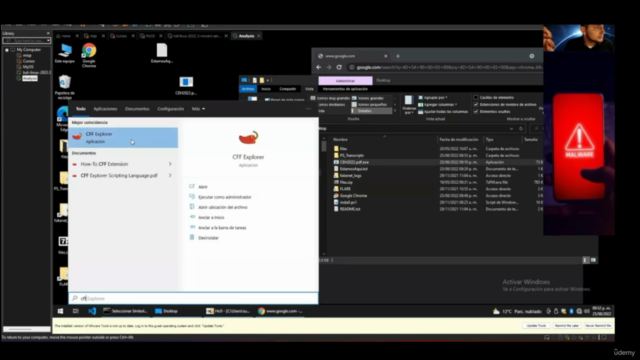Expand CFF Explorer Scripting Language.pdf arrow

coord(170,176)
